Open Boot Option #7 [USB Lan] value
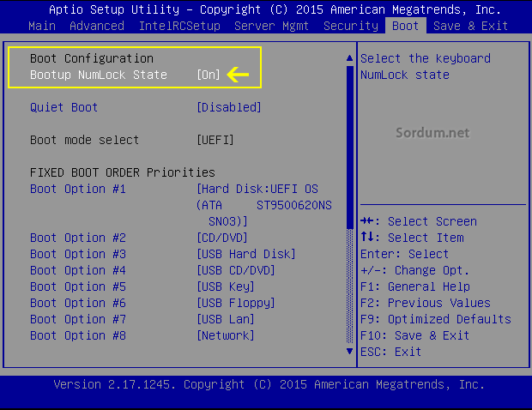This screenshot has height=410, width=532. coord(226,319)
